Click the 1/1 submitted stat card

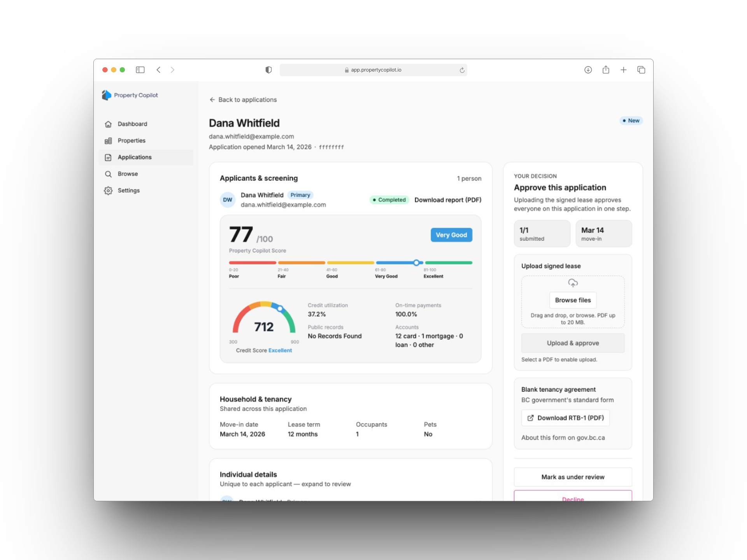[x=542, y=234]
